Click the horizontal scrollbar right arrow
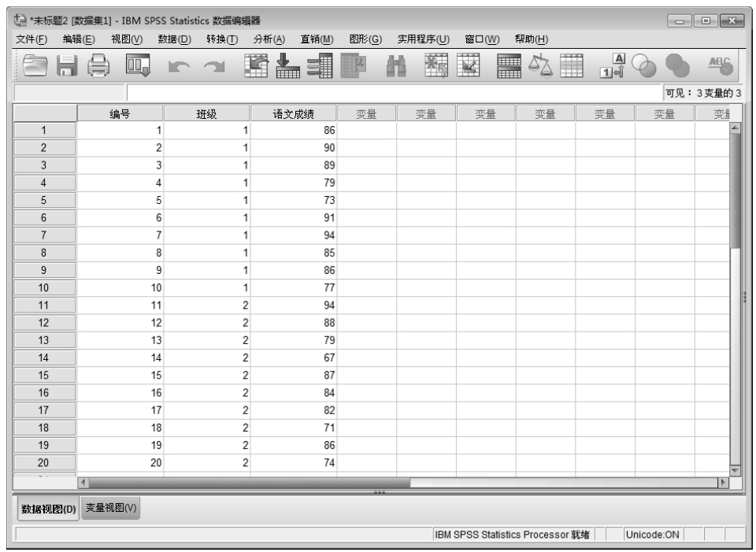 [723, 483]
